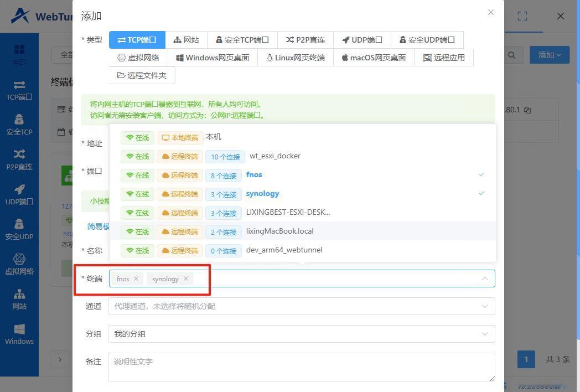The height and width of the screenshot is (392, 580).
Task: Open P2P直连 in the left sidebar
Action: click(19, 160)
